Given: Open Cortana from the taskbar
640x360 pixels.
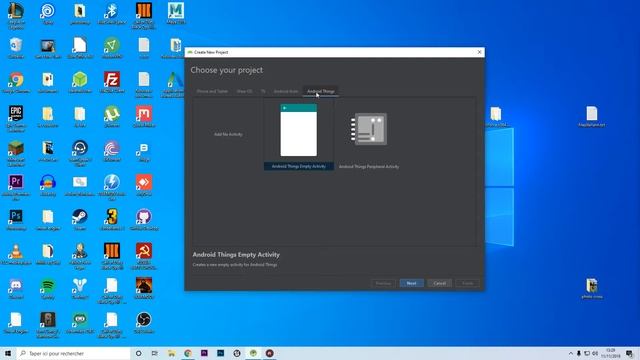Looking at the screenshot, I should (x=138, y=353).
